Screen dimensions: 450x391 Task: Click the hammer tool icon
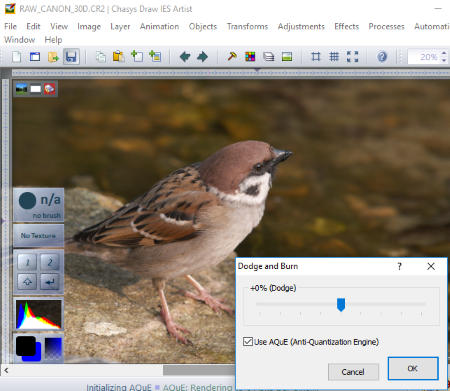point(232,56)
